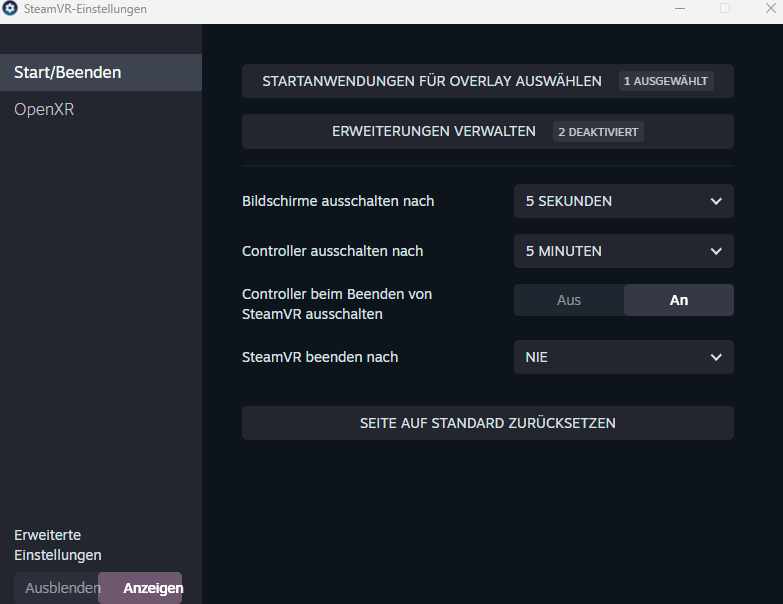Click the 1 ausgewählt badge
The image size is (783, 604).
pos(666,81)
